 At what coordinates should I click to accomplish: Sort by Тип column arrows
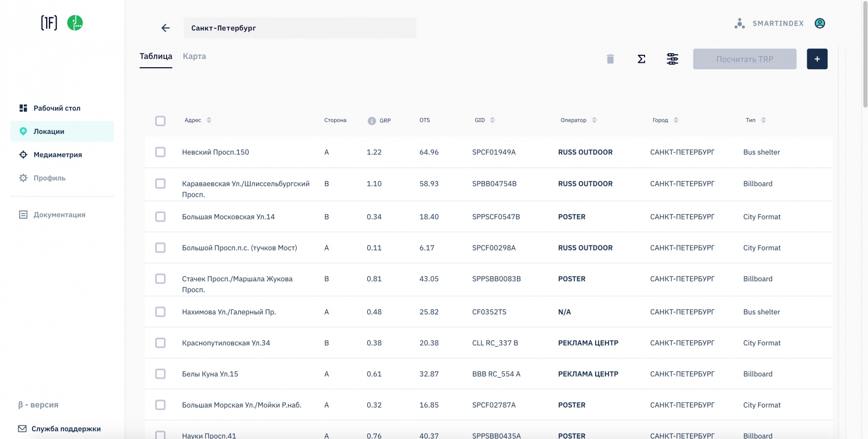point(763,120)
